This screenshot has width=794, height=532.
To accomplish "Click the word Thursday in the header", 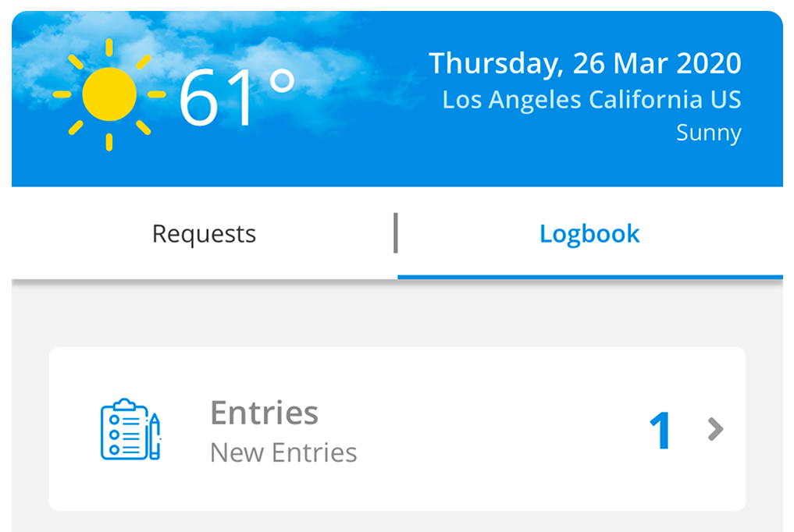I will pyautogui.click(x=495, y=63).
